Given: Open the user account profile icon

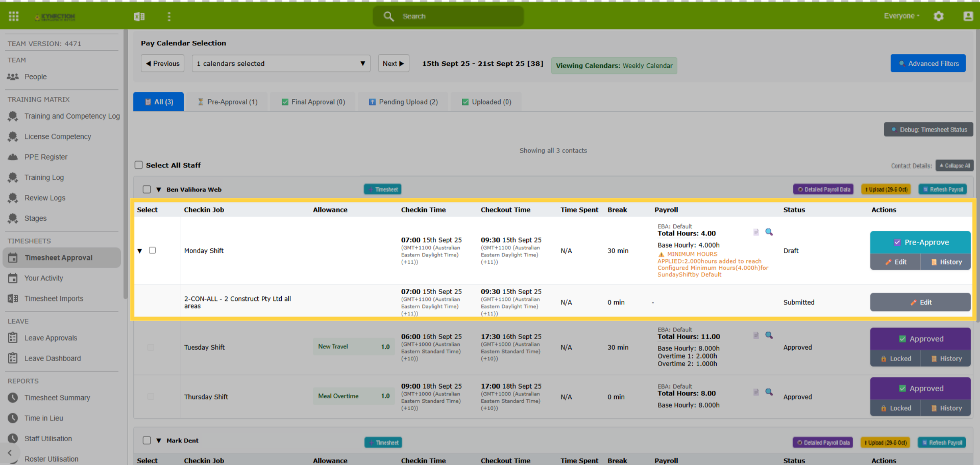Looking at the screenshot, I should [x=968, y=16].
